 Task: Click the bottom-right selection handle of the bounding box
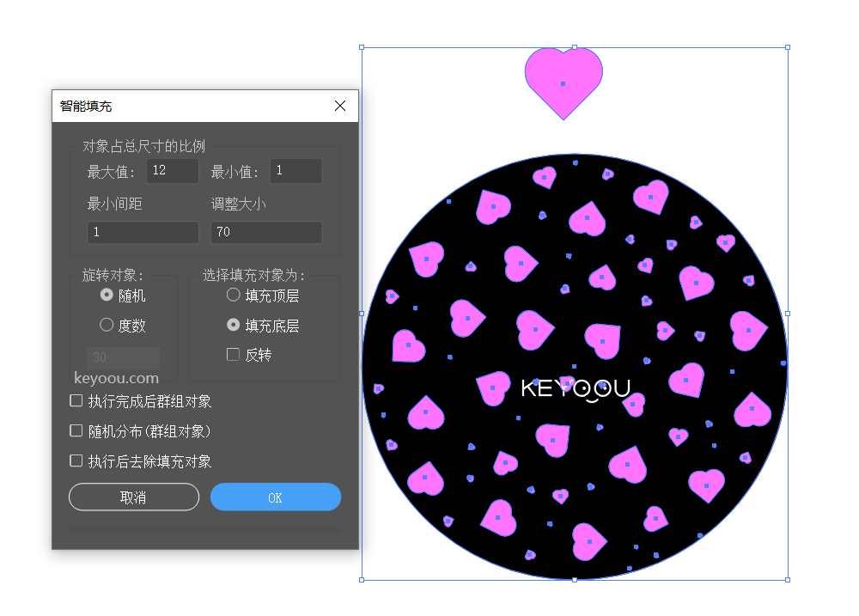pos(788,580)
